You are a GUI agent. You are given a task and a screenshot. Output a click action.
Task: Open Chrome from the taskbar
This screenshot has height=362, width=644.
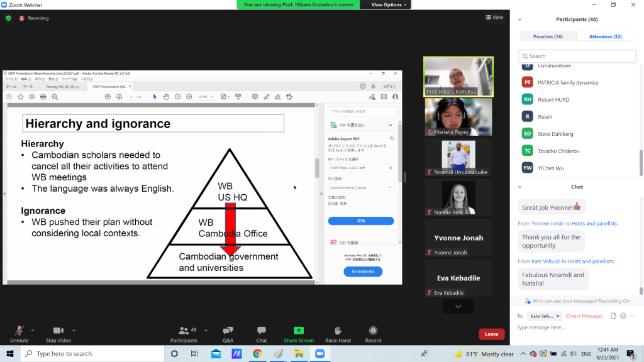[257, 353]
